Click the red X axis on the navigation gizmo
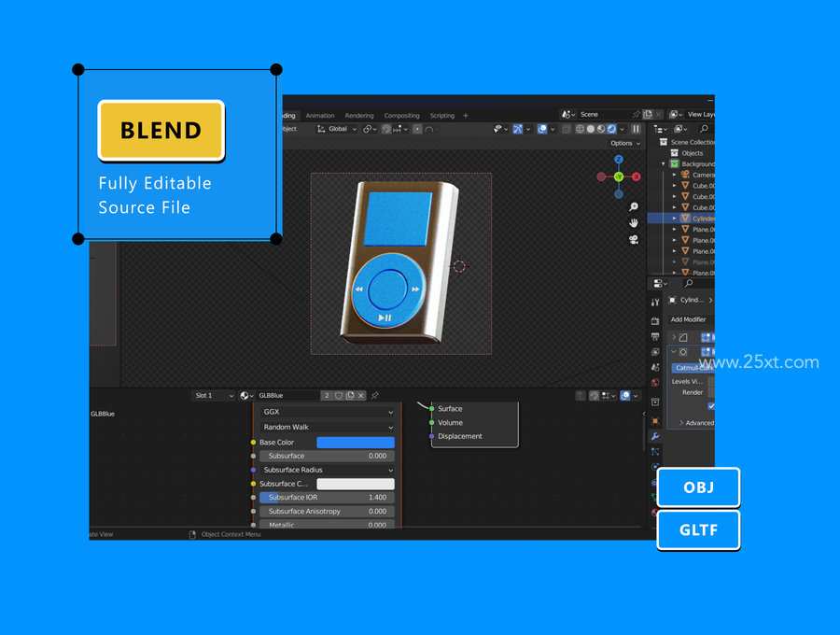 point(637,176)
